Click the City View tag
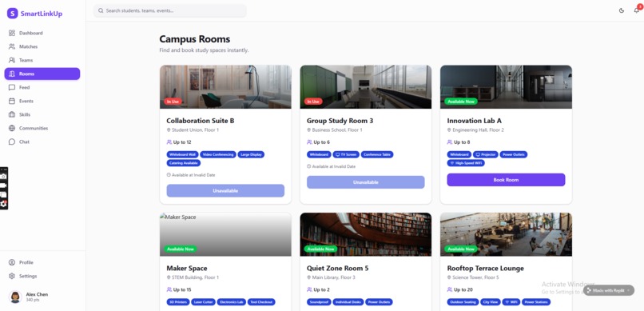644x311 pixels. pos(491,302)
